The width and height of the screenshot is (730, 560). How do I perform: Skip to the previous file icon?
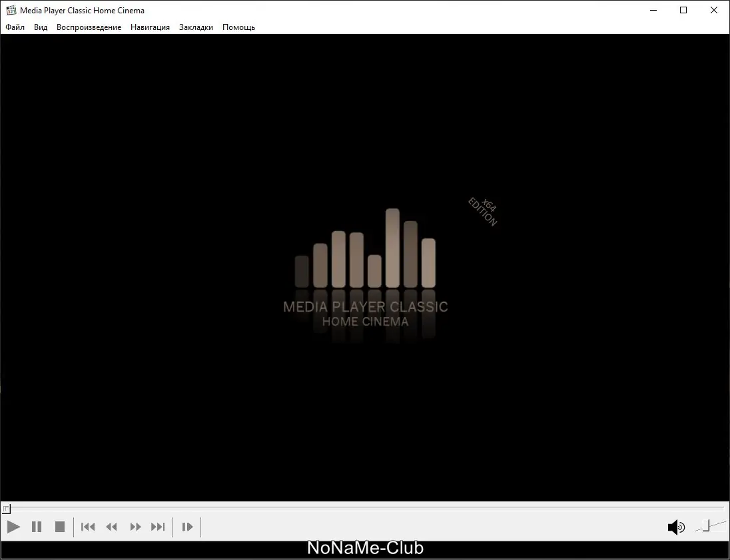88,527
